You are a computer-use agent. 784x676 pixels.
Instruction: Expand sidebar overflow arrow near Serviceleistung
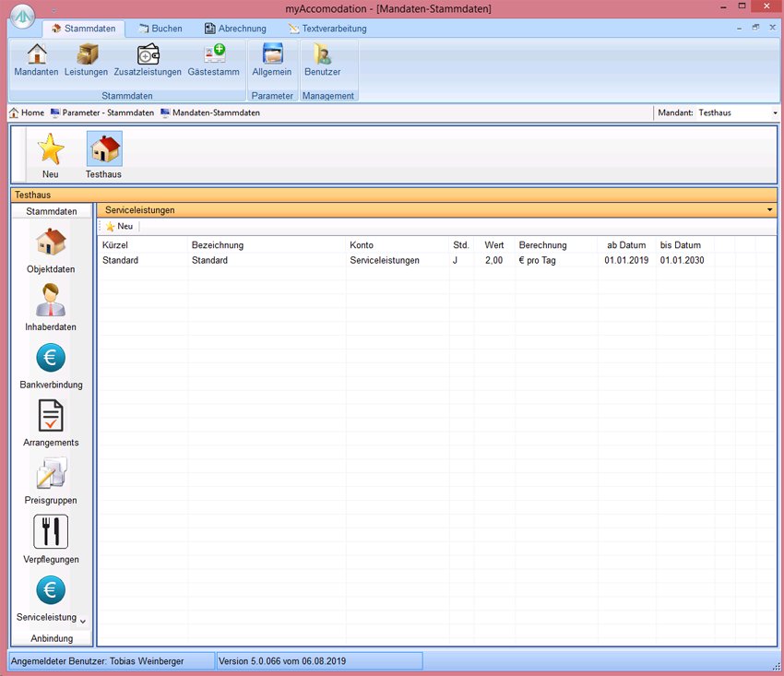tap(83, 621)
